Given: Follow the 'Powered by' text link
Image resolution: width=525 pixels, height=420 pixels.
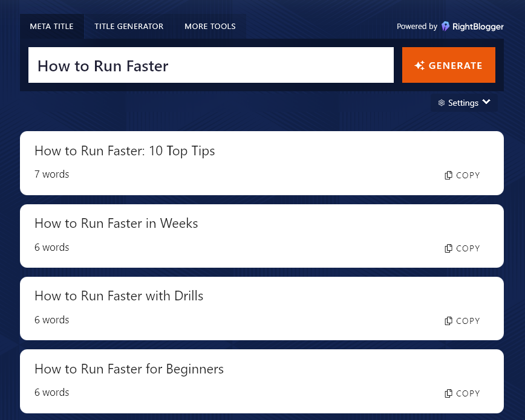Looking at the screenshot, I should click(x=417, y=27).
